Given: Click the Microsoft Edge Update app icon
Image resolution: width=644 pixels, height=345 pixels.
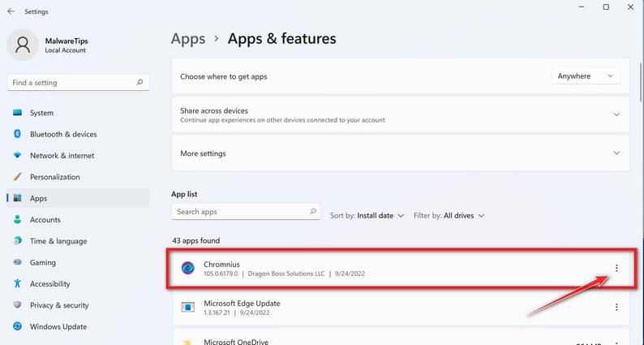Looking at the screenshot, I should [187, 307].
